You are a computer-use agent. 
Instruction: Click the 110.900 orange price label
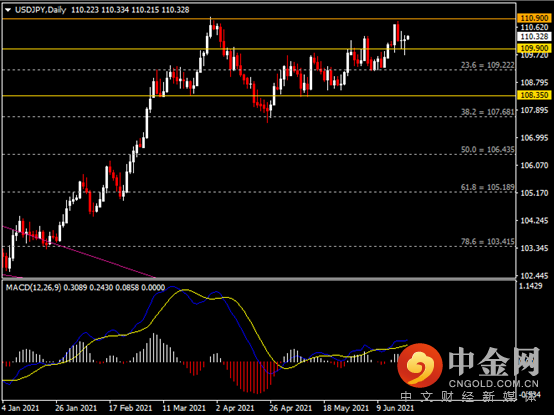point(534,18)
